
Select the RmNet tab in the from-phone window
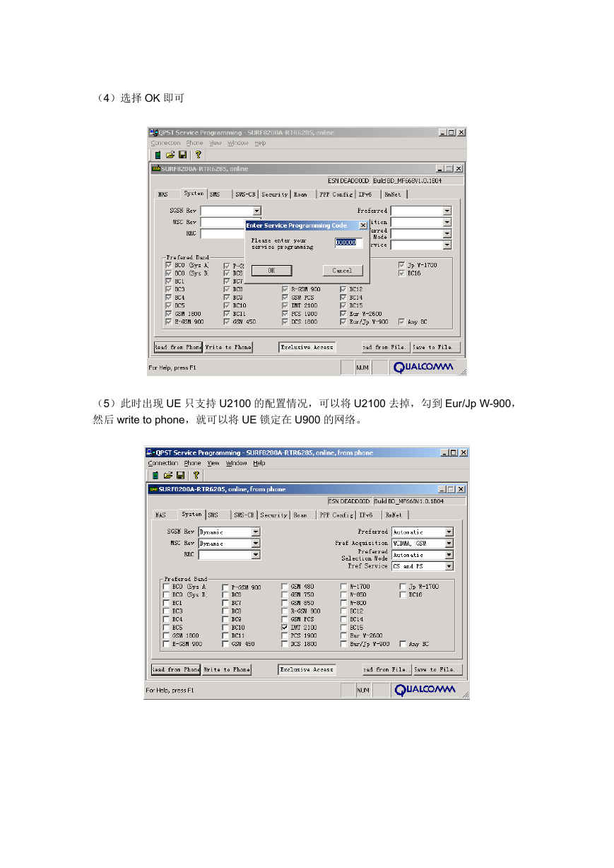(x=394, y=515)
